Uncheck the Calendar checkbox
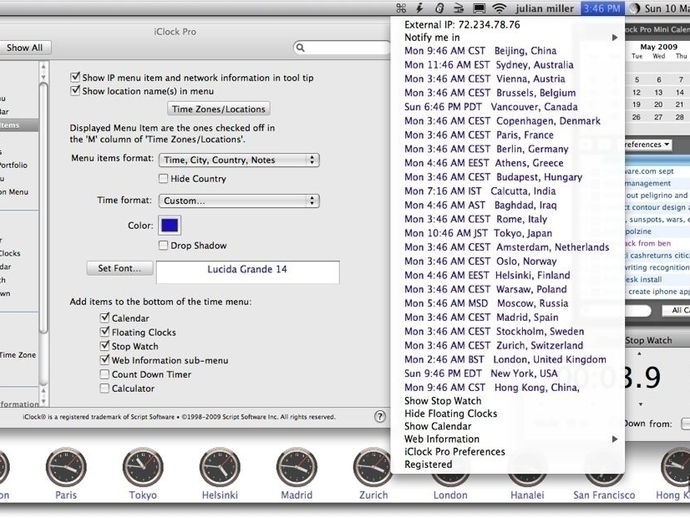690x518 pixels. 104,317
